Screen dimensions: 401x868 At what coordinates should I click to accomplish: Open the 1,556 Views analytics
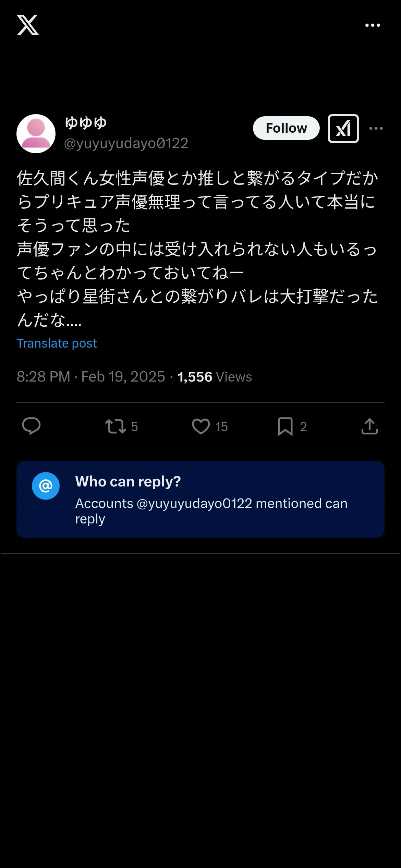click(x=215, y=377)
